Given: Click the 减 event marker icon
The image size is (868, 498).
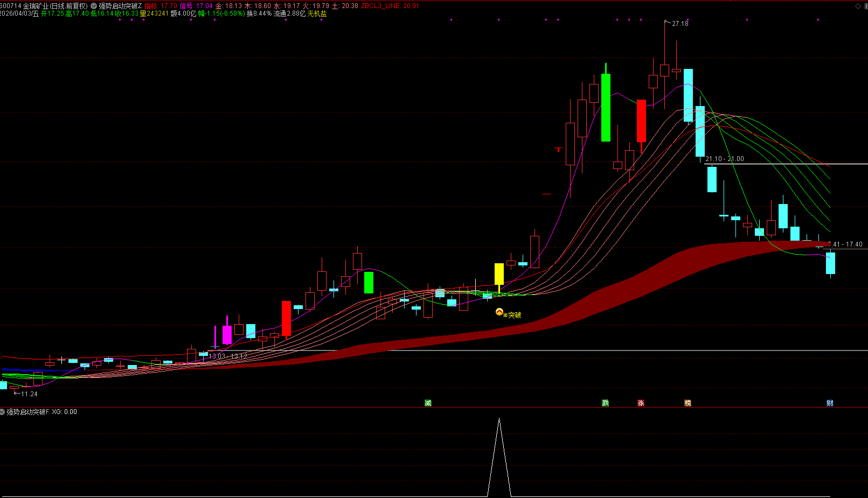Looking at the screenshot, I should [x=428, y=403].
